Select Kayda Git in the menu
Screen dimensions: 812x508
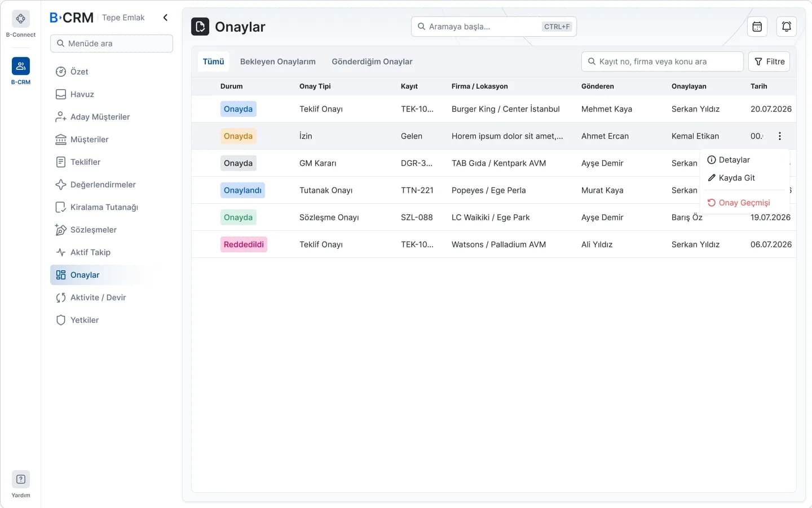coord(744,178)
